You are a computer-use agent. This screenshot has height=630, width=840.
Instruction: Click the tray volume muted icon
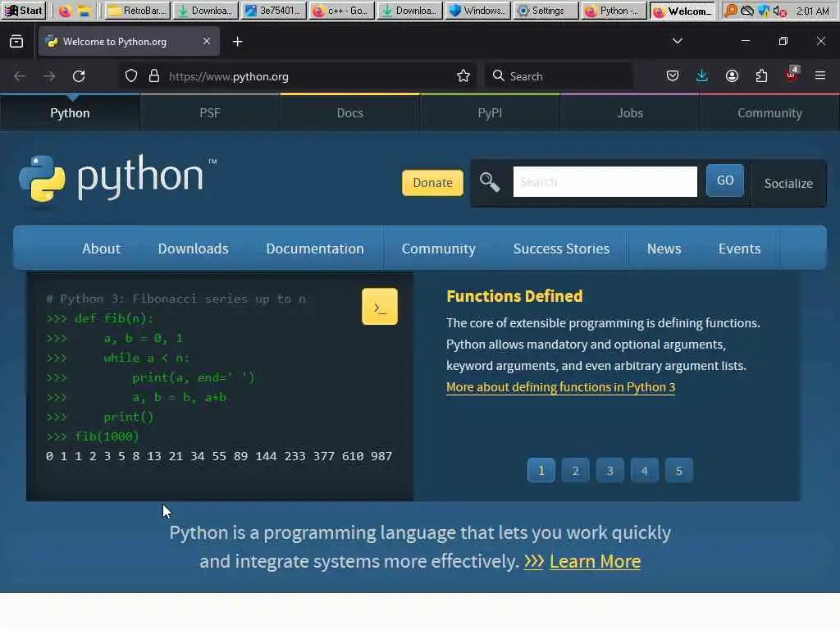[x=779, y=11]
